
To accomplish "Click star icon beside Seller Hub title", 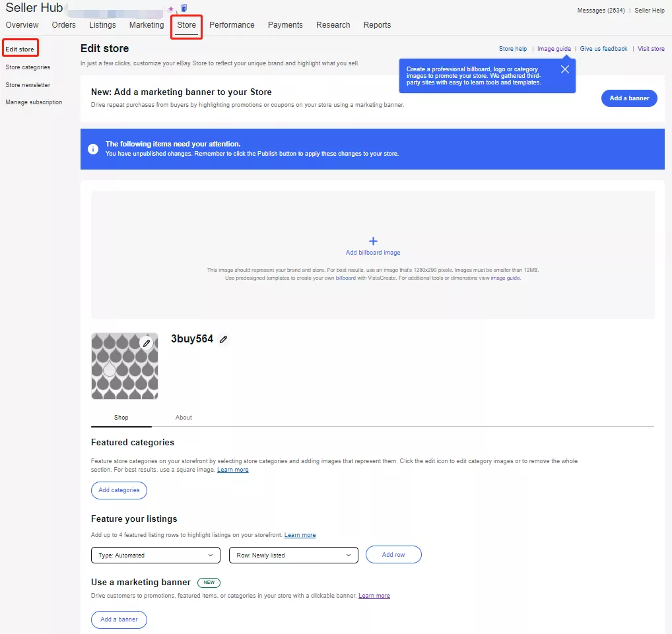I will [171, 9].
